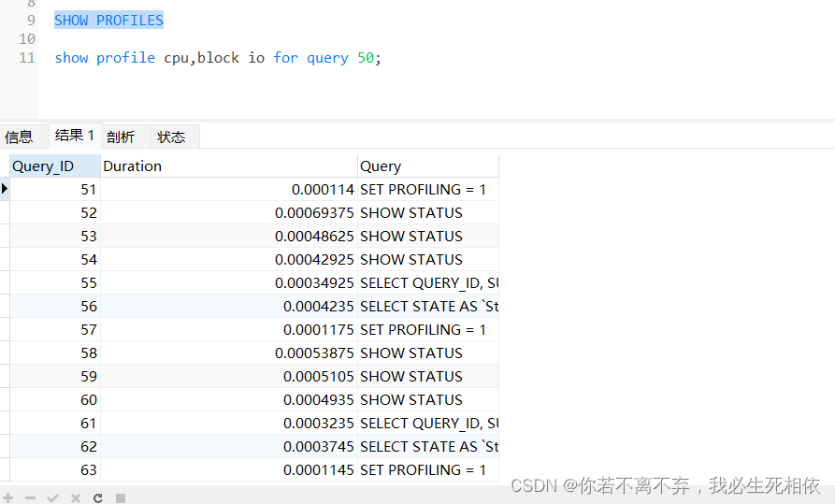Switch to the 结果 1 tab
This screenshot has width=835, height=504.
(75, 136)
